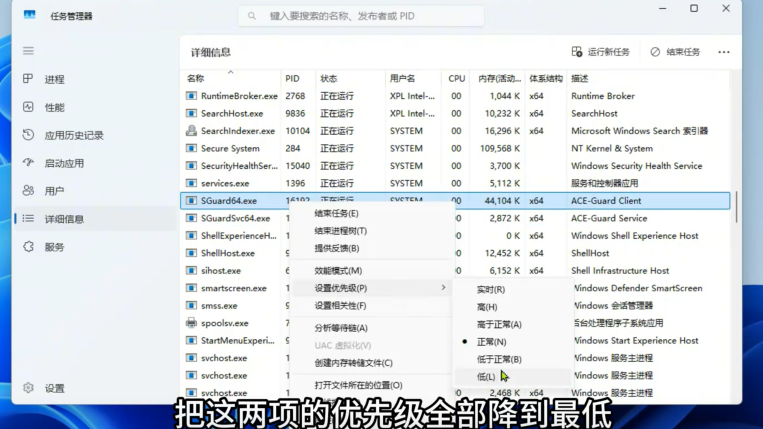Click the 结束任务 button label

pyautogui.click(x=683, y=52)
